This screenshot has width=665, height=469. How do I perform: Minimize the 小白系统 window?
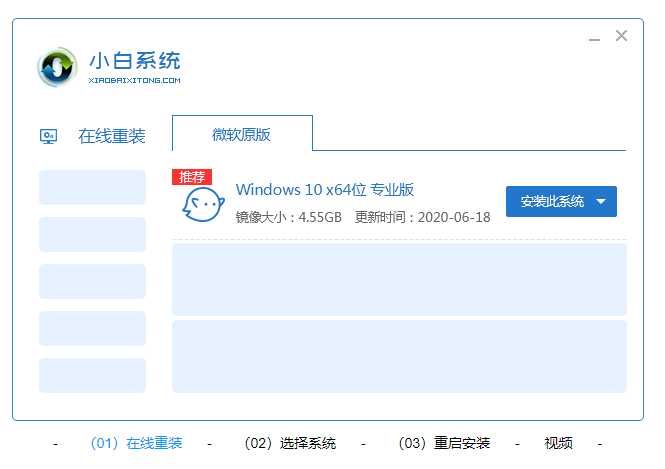click(594, 40)
